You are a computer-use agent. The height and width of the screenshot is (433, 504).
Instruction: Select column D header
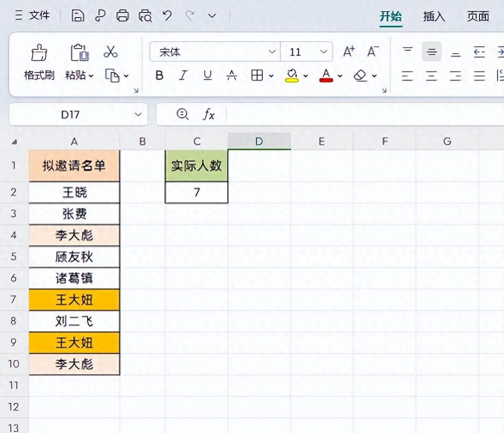259,142
